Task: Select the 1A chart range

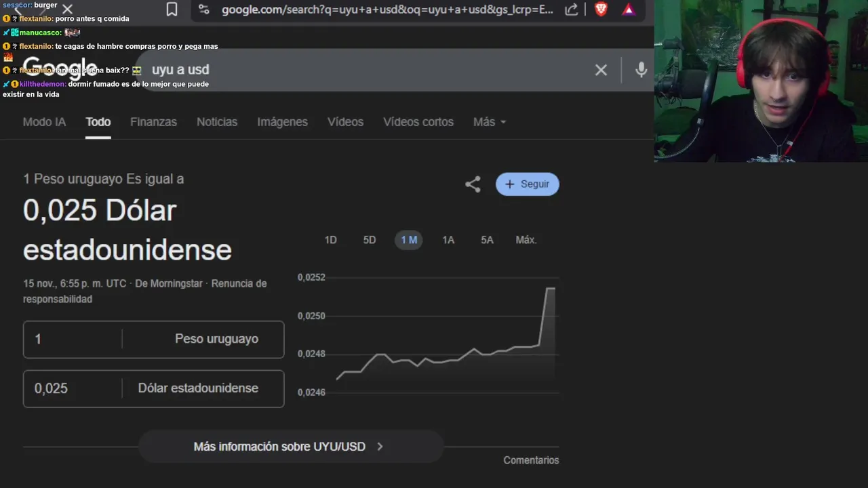Action: point(448,240)
